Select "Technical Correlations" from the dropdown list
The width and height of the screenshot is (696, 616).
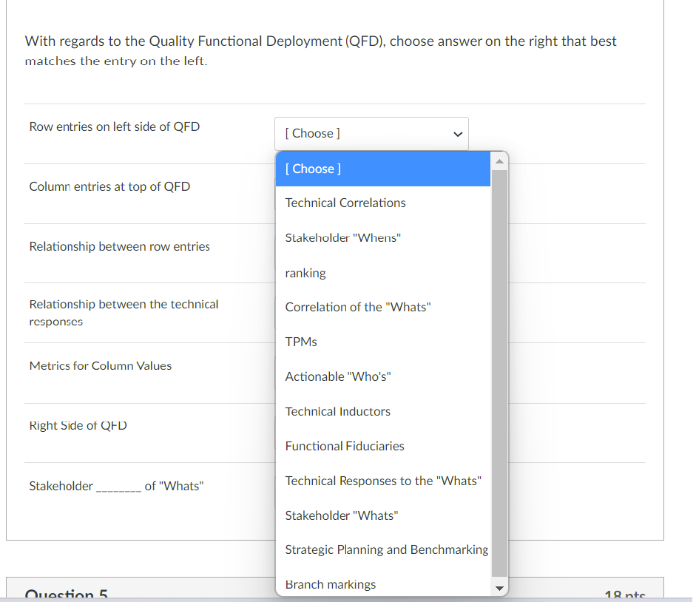tap(345, 203)
